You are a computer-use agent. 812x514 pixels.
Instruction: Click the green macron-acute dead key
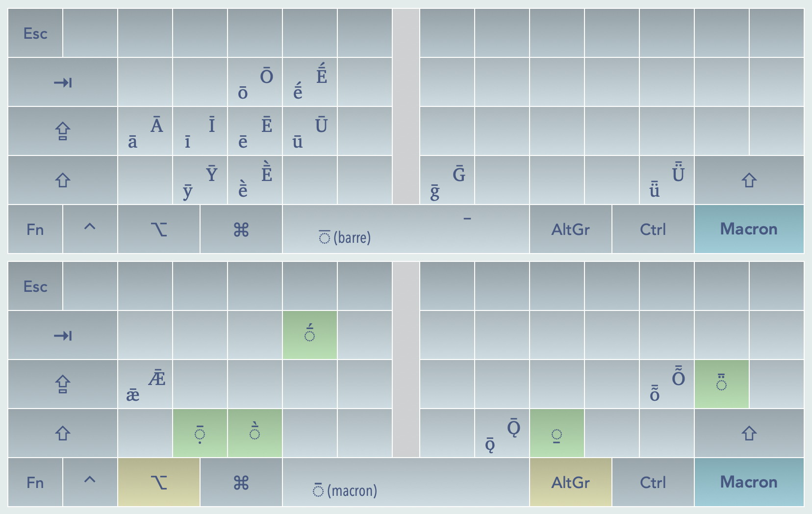coord(310,335)
